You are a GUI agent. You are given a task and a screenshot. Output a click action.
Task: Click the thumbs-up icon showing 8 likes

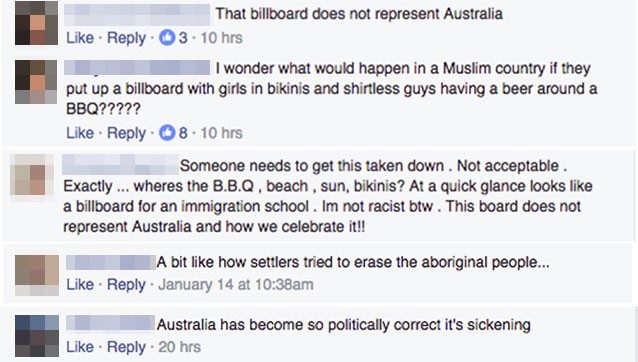[167, 133]
